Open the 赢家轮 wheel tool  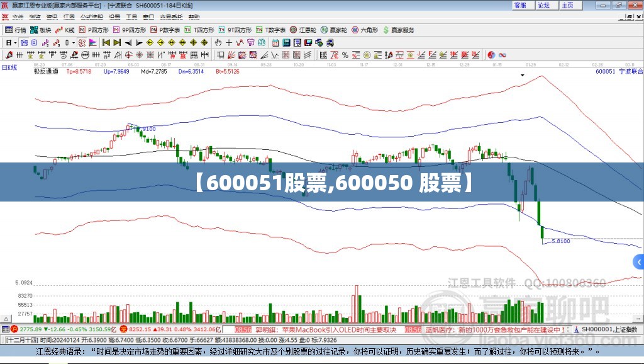click(334, 30)
